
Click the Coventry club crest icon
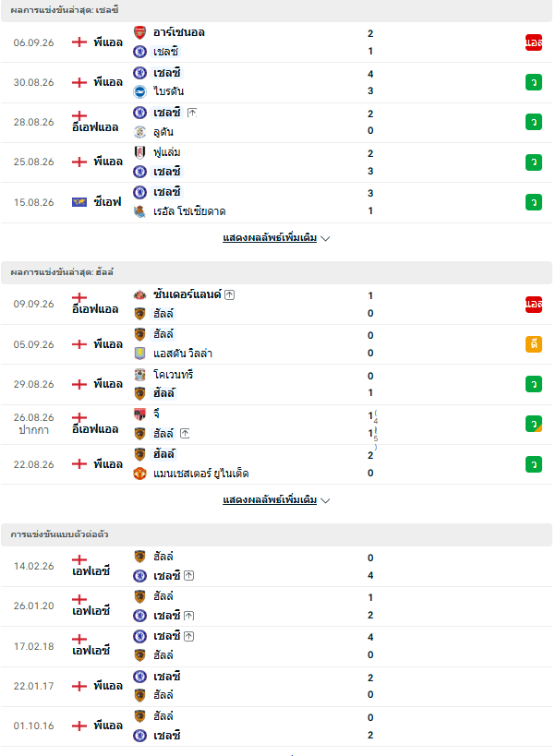click(x=139, y=375)
